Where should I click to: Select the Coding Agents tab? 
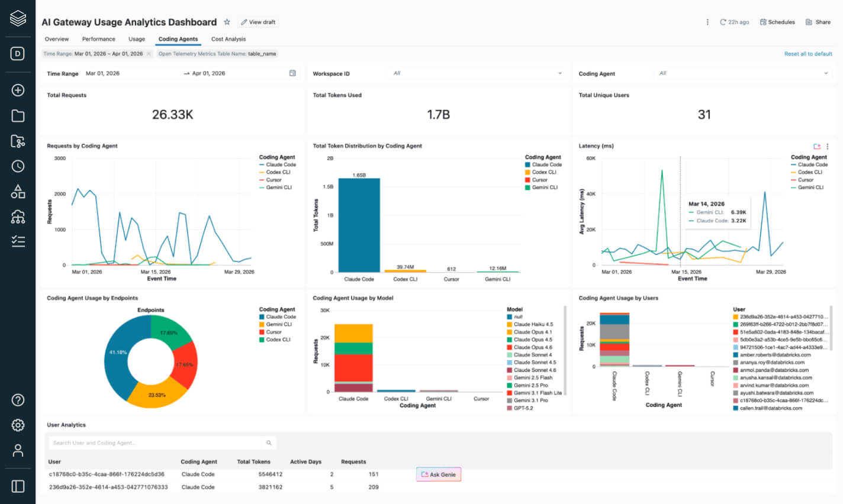coord(178,39)
